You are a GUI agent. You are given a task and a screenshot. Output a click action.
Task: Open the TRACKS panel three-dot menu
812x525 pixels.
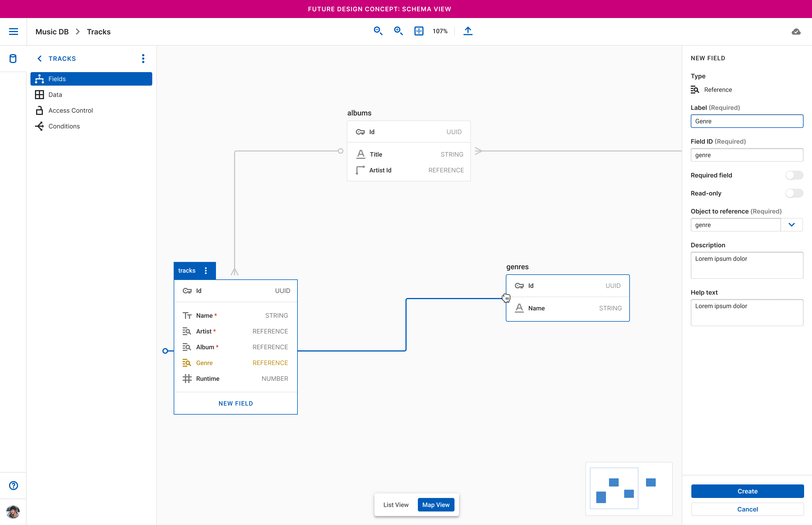click(143, 59)
